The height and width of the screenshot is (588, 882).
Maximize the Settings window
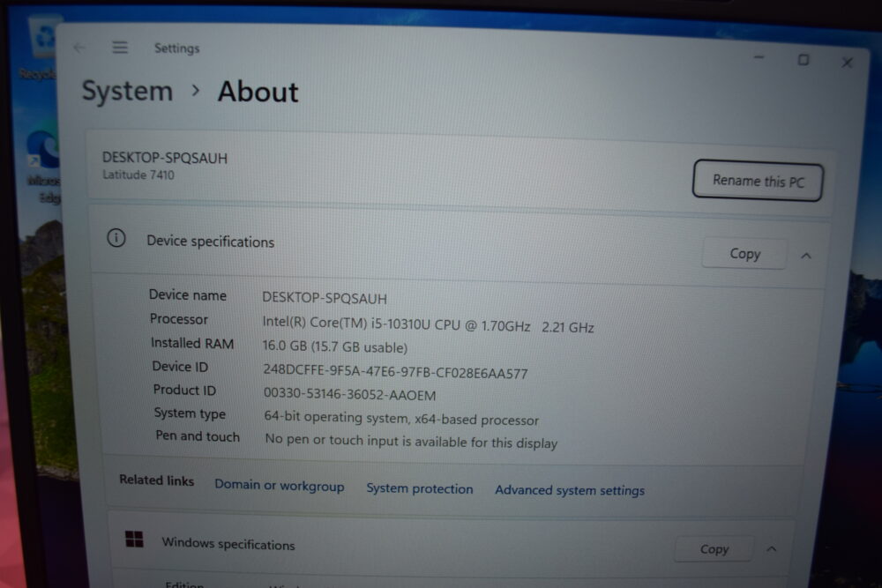(x=804, y=60)
